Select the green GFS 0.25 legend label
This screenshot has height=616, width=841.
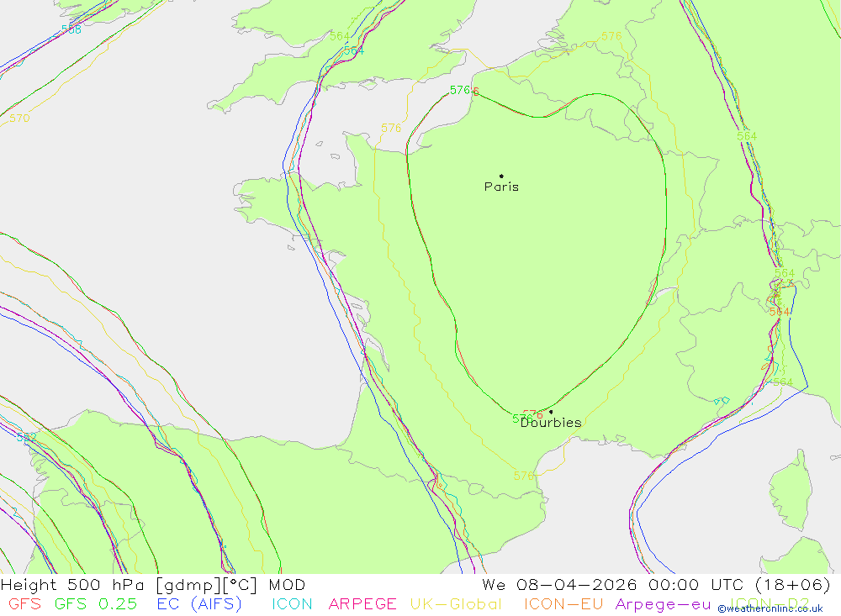96,603
